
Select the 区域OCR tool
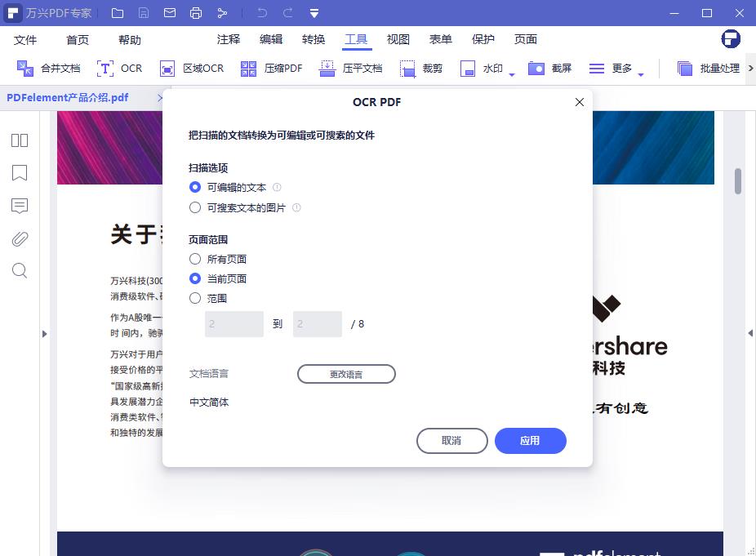[x=191, y=69]
